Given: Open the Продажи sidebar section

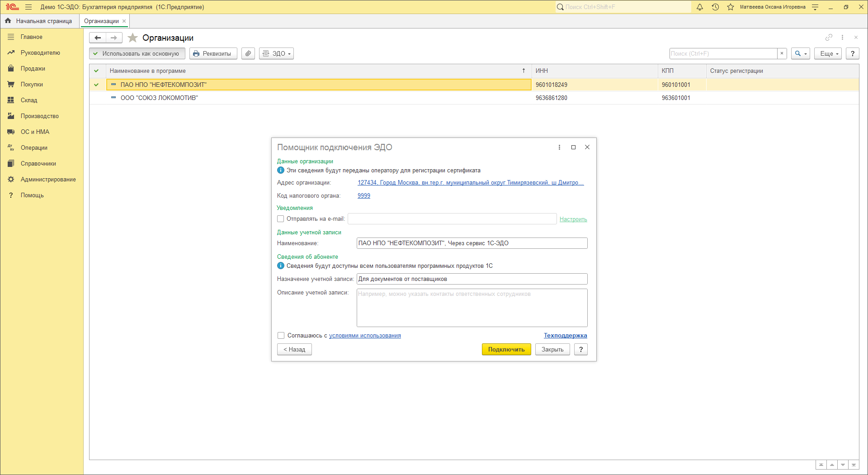Looking at the screenshot, I should (x=33, y=69).
